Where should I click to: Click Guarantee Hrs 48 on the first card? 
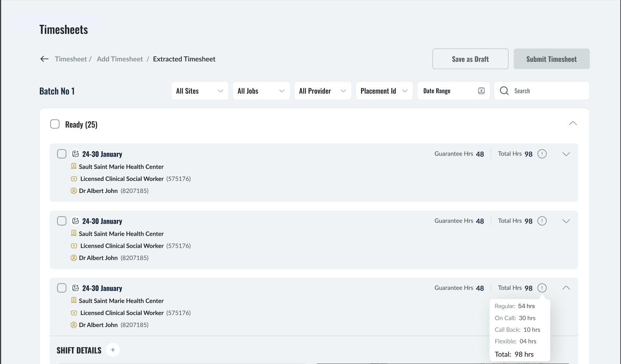(459, 154)
